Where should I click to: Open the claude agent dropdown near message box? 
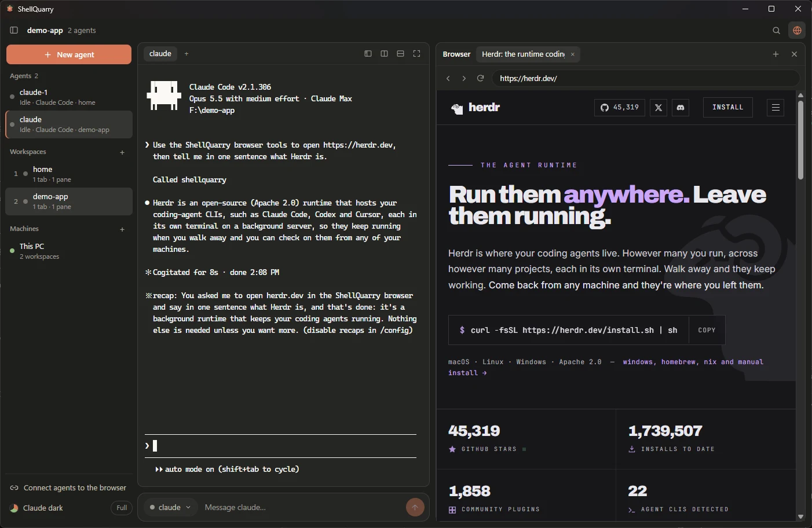[170, 508]
